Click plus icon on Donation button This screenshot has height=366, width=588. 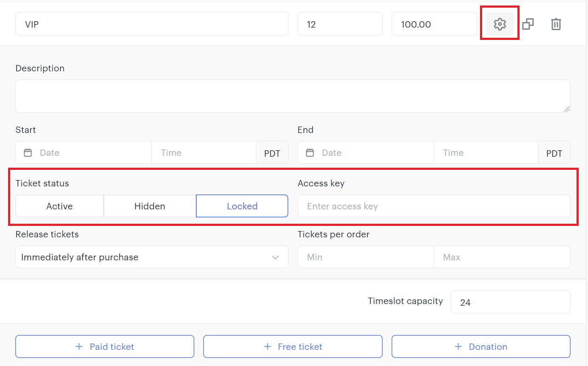point(458,346)
